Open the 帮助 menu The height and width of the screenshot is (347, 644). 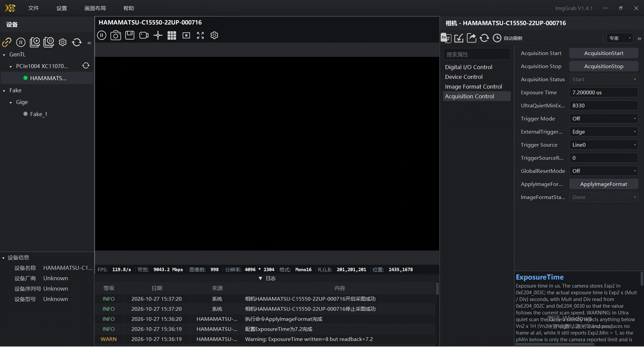(129, 8)
